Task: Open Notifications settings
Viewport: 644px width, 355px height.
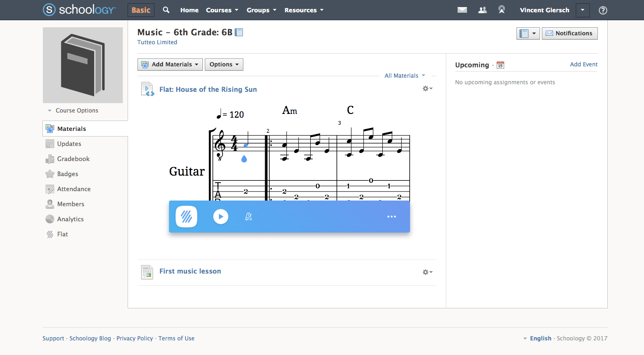Action: (x=570, y=33)
